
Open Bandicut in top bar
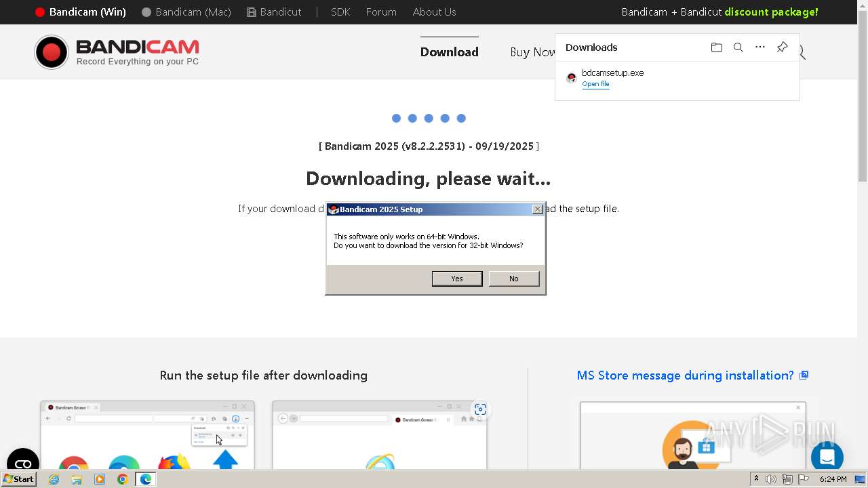[x=274, y=12]
